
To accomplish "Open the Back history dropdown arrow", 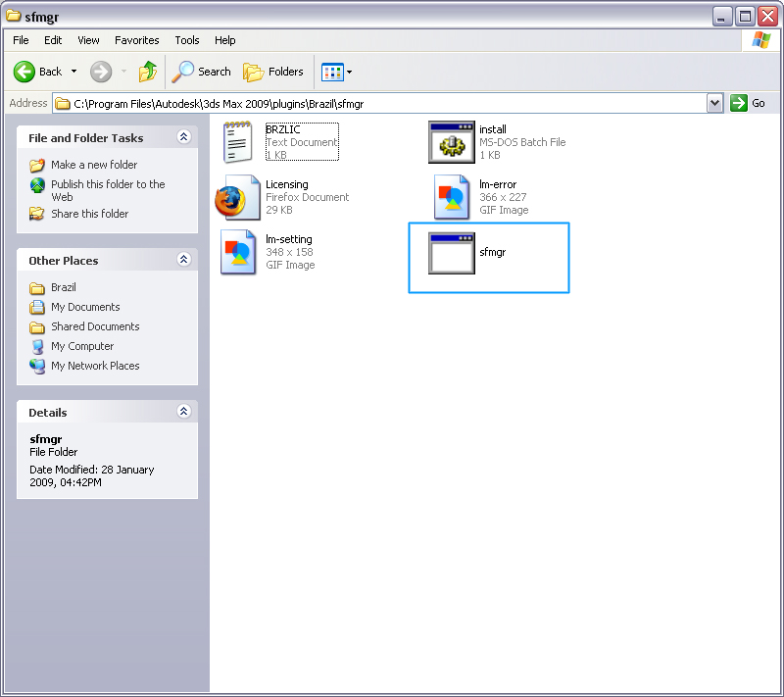I will coord(74,72).
